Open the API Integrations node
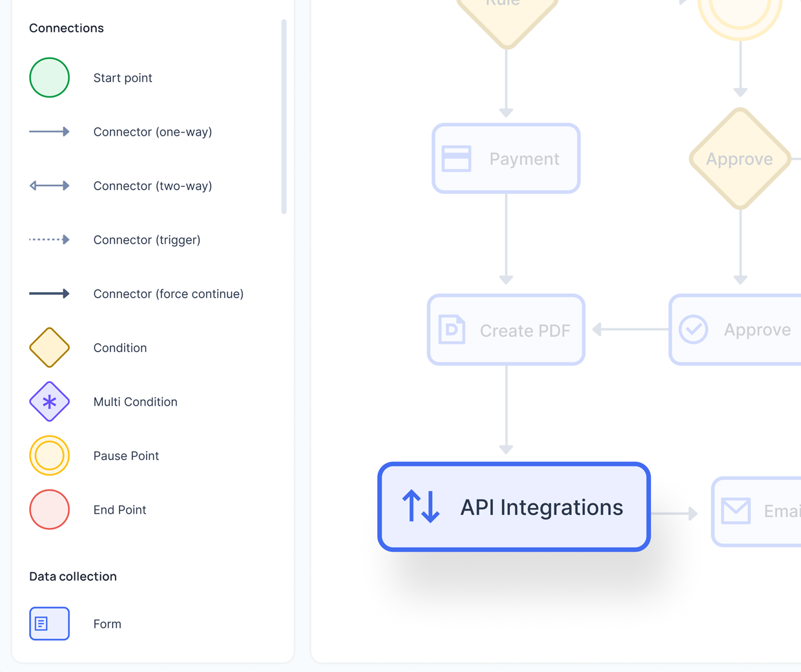Screen dimensions: 801x672 click(x=514, y=507)
